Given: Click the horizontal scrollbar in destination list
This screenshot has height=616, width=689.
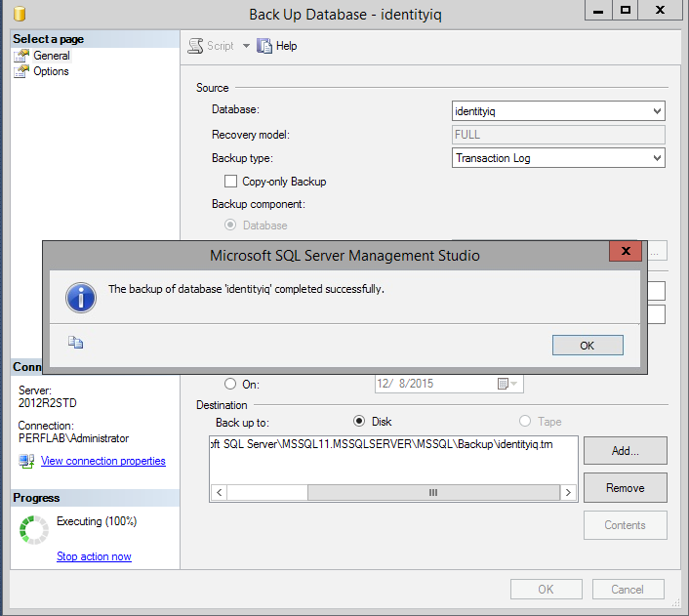Looking at the screenshot, I should coord(393,492).
